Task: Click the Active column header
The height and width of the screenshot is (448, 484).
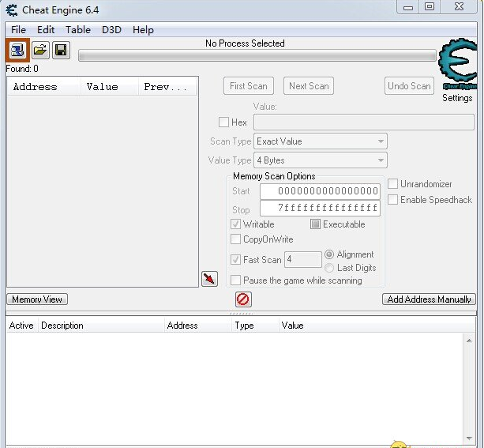Action: (21, 326)
